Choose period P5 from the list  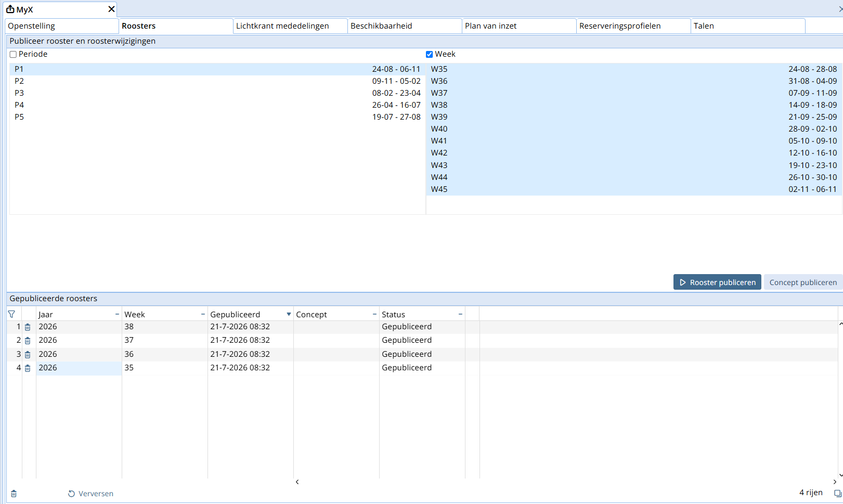click(x=217, y=117)
